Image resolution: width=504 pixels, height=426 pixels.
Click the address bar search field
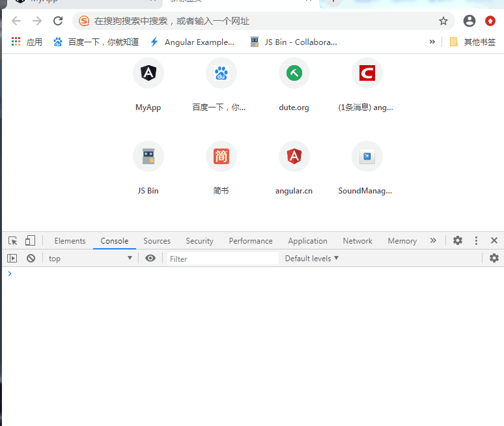pos(264,21)
